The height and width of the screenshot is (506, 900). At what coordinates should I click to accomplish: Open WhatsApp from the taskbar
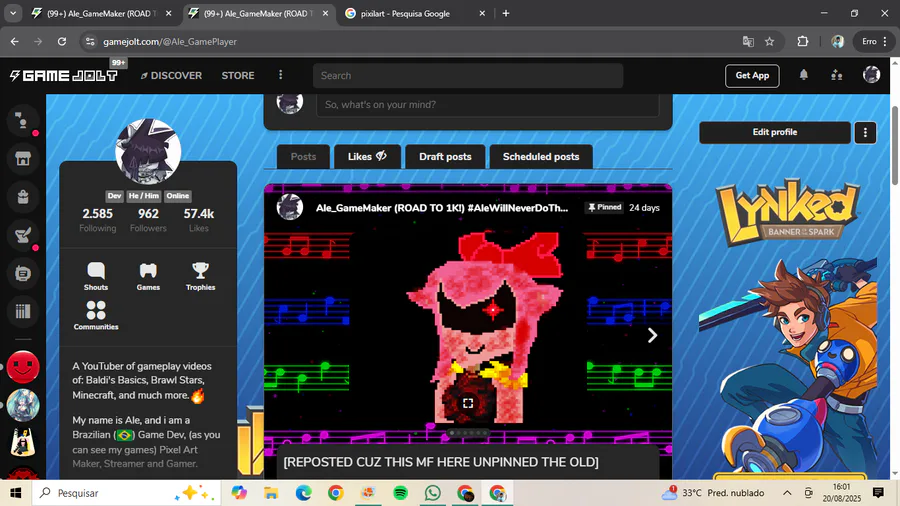[433, 493]
